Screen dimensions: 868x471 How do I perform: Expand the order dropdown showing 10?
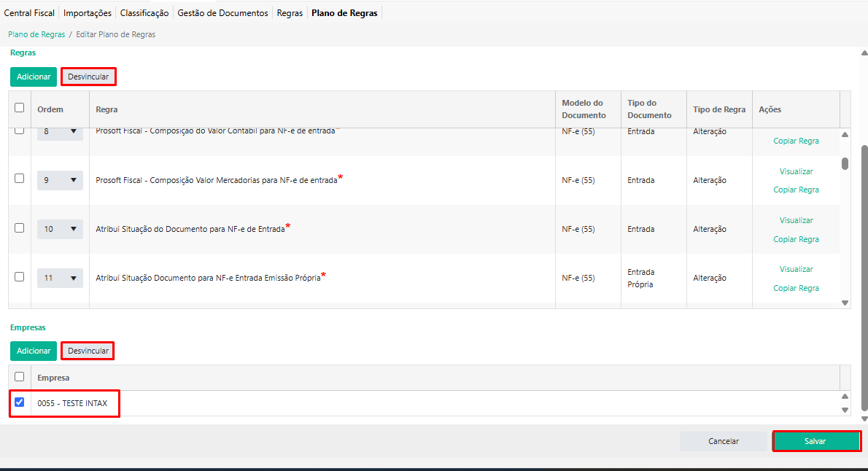point(60,229)
